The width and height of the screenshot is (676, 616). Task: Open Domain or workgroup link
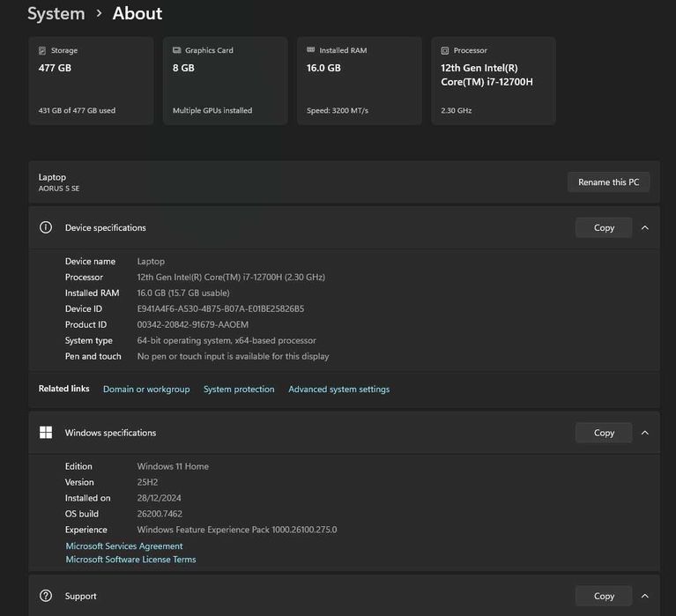(146, 389)
